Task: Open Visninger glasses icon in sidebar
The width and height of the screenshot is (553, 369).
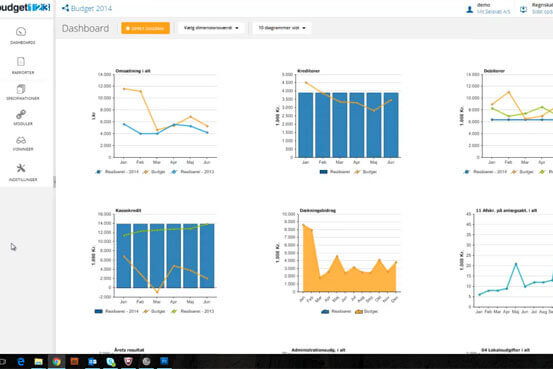Action: 21,140
